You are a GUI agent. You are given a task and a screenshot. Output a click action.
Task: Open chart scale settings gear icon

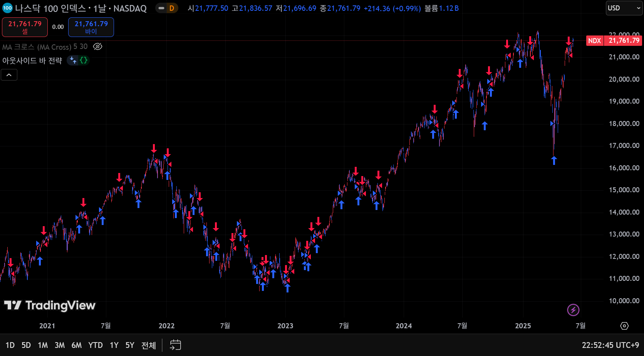[624, 326]
